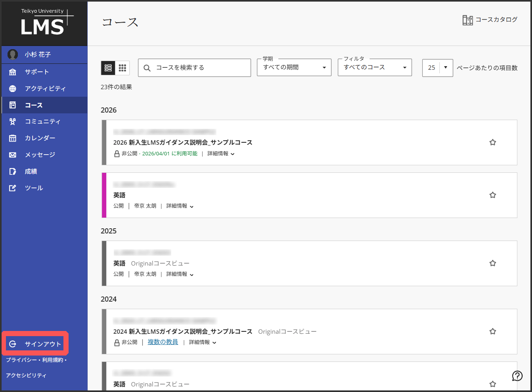Favorite the 2026 LMS guidance sample course
Viewport: 532px width, 392px height.
[492, 142]
